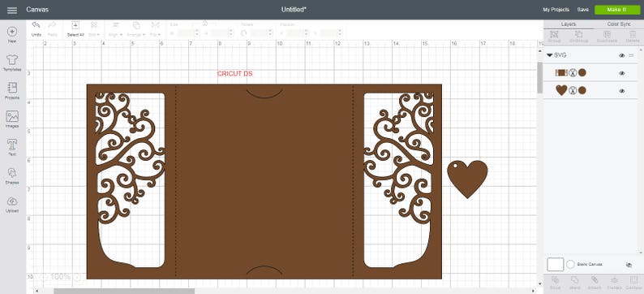Click the SVG group name
Viewport: 644px width, 294px height.
[560, 55]
